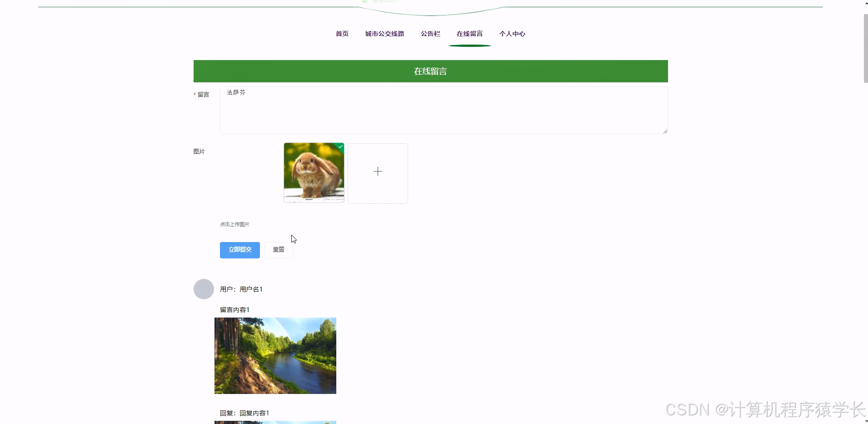Click the text 回复：回复内容1
The width and height of the screenshot is (868, 424).
click(x=244, y=413)
